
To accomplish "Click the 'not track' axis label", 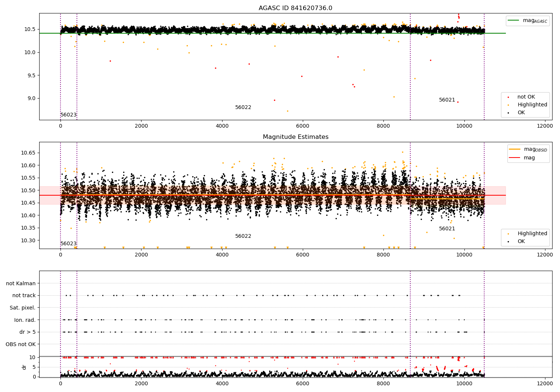I will click(x=24, y=296).
